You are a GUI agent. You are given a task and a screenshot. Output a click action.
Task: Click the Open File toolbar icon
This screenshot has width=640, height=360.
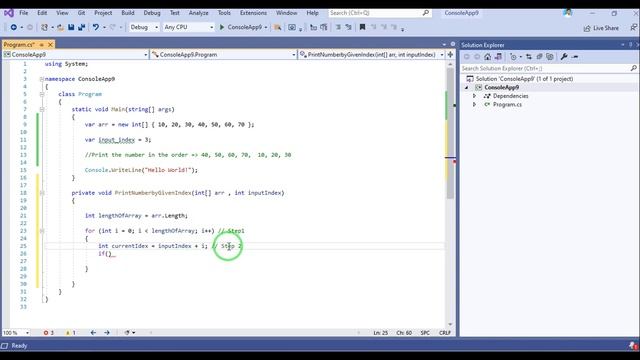[60, 27]
